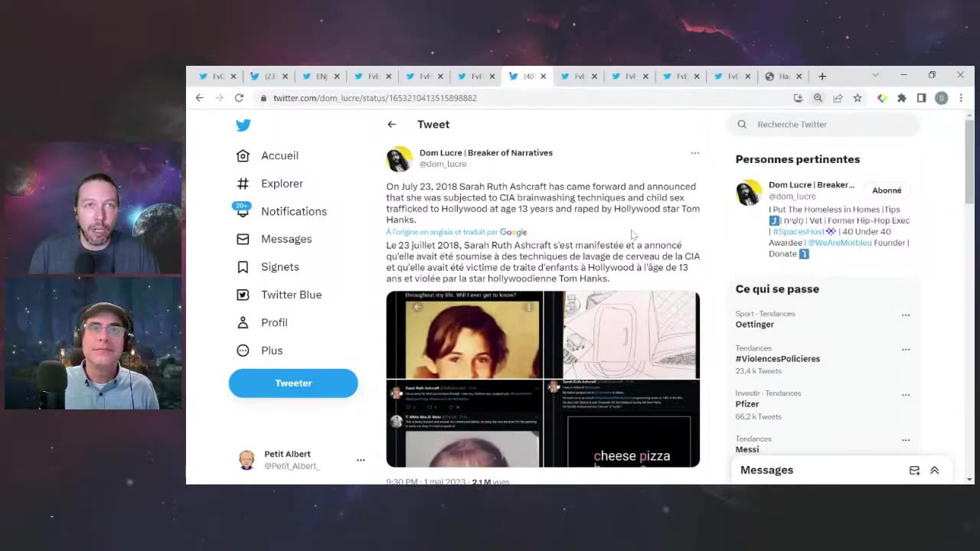The image size is (980, 551).
Task: Click the share page icon in address bar
Action: point(838,98)
